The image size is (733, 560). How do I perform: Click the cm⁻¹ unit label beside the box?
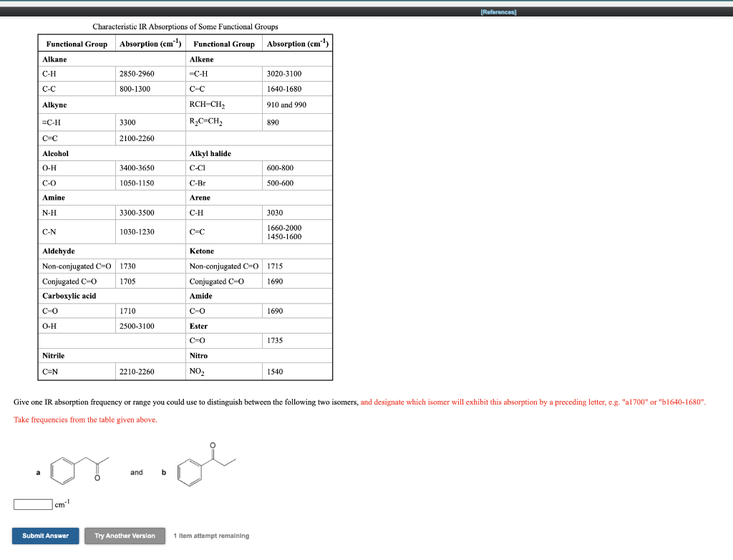(61, 504)
